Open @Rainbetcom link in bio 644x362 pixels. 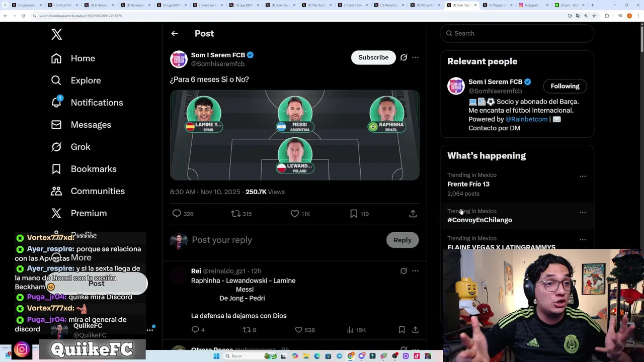526,119
